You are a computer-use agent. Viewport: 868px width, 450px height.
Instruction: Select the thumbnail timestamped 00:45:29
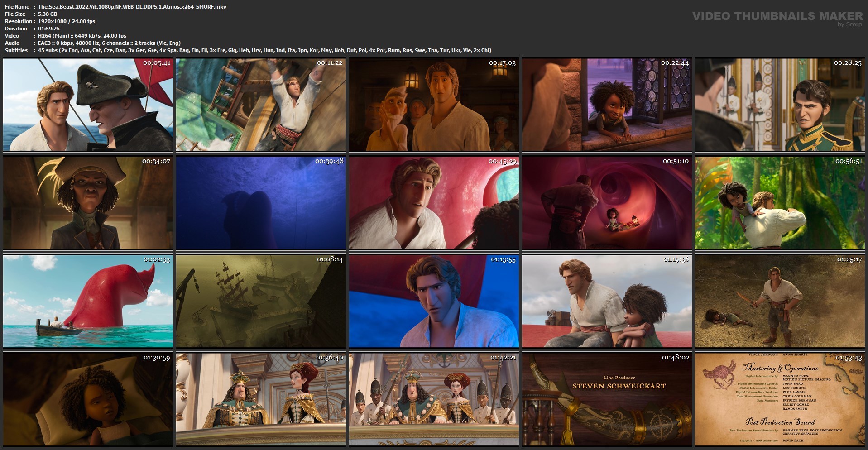(x=434, y=203)
